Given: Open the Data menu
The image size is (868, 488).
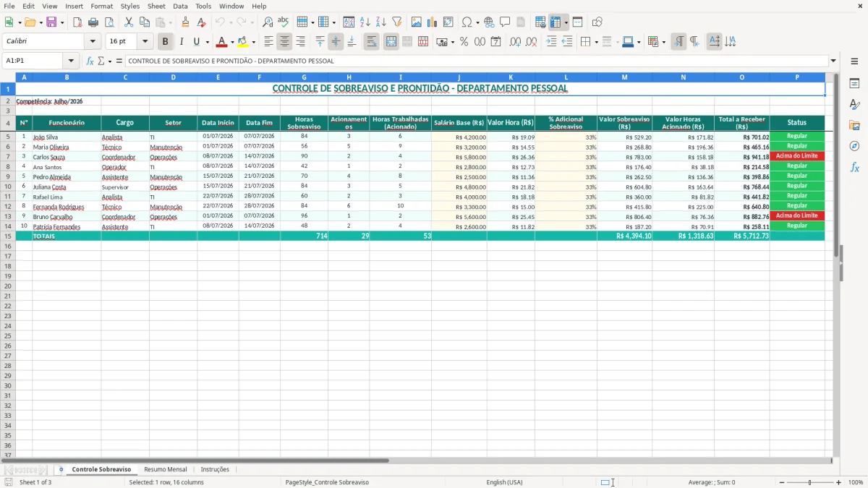Looking at the screenshot, I should (x=181, y=6).
